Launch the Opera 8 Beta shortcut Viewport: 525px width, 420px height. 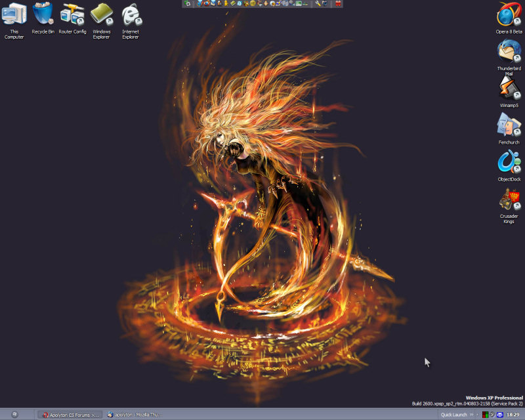509,15
